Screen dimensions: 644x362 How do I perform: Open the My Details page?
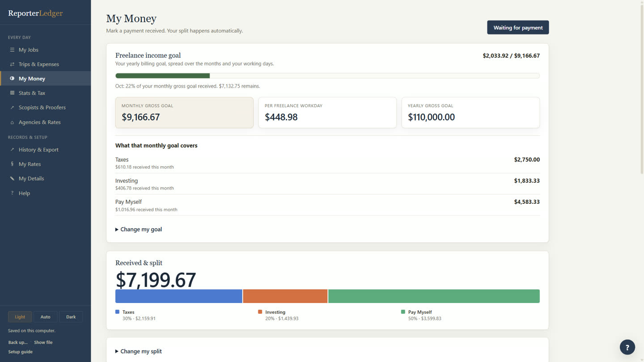click(x=45, y=179)
